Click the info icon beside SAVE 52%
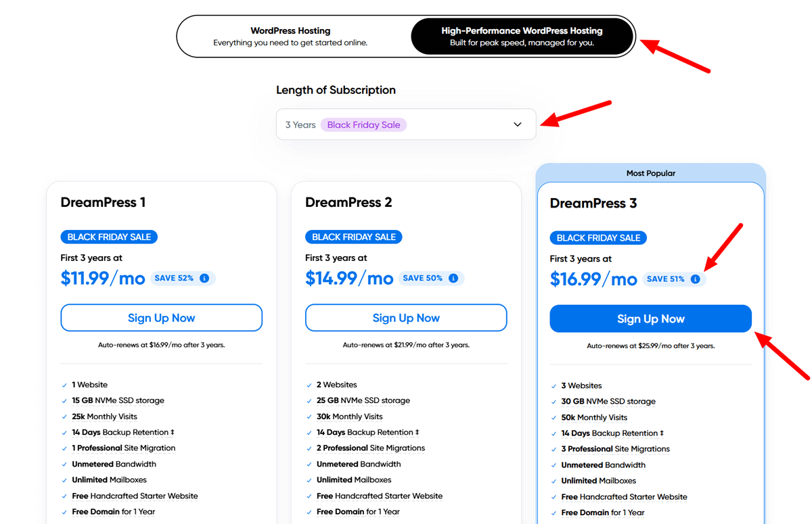The height and width of the screenshot is (524, 812). click(x=206, y=278)
